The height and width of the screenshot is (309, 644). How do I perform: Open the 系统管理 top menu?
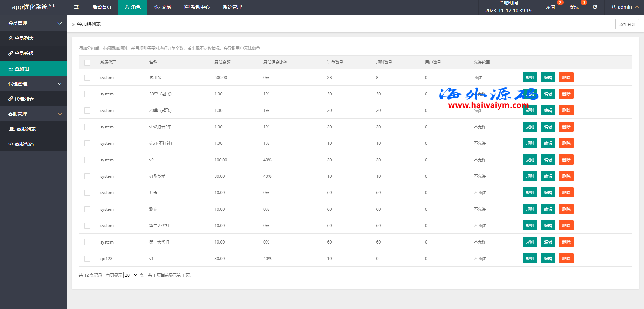(232, 7)
